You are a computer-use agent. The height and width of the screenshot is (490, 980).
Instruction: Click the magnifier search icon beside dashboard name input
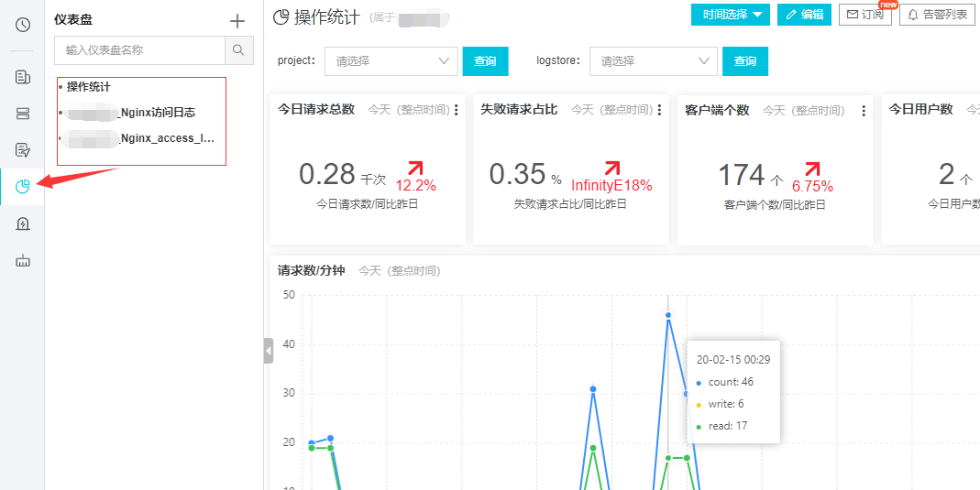(x=238, y=50)
